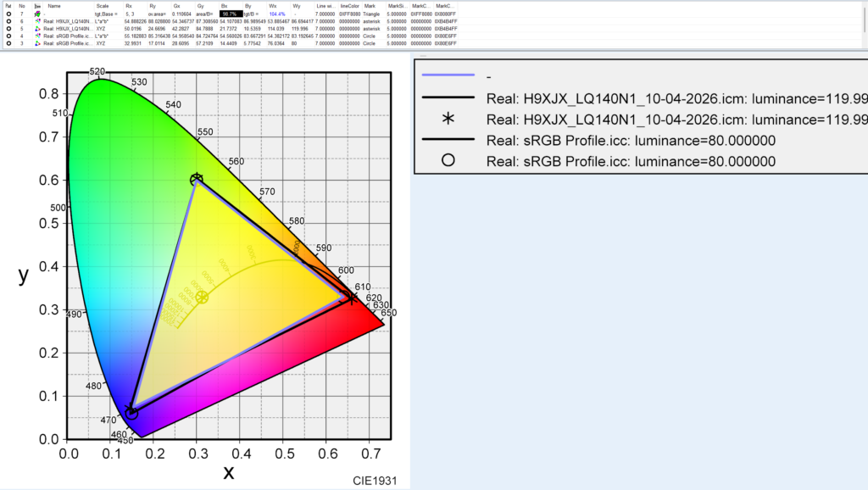This screenshot has height=490, width=868.
Task: Click the plot icon in row 7
Action: [36, 14]
